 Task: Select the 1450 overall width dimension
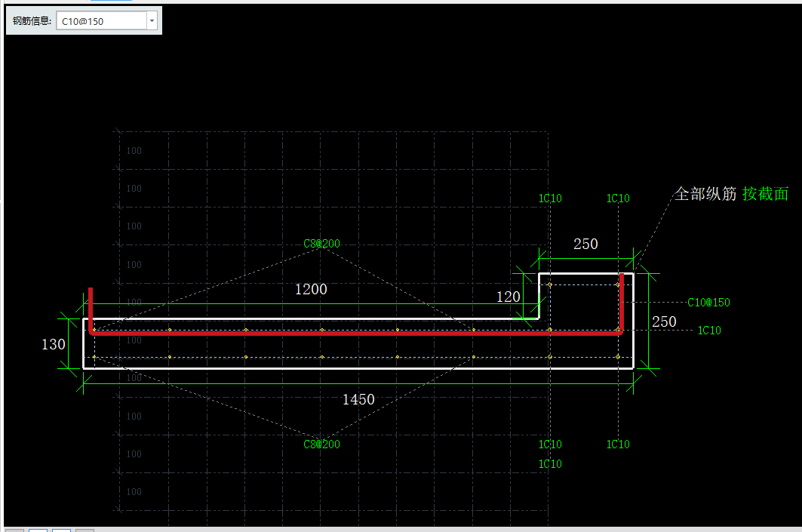click(358, 399)
